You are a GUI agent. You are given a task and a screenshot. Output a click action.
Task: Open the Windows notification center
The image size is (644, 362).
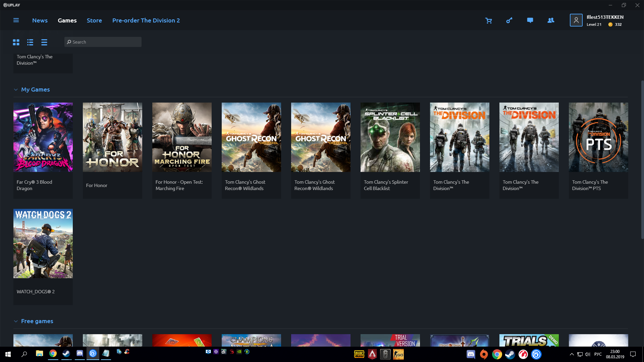pyautogui.click(x=633, y=354)
